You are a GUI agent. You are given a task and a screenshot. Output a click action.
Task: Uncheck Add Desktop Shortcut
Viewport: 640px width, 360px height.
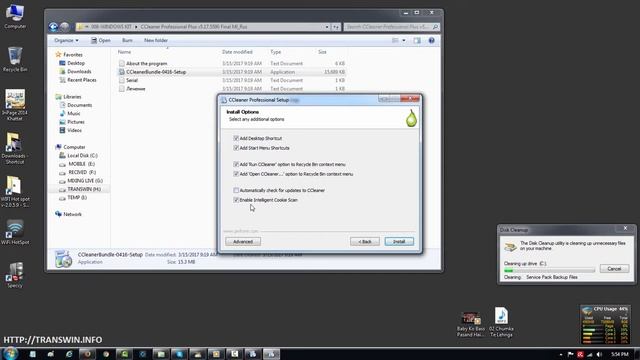point(236,138)
